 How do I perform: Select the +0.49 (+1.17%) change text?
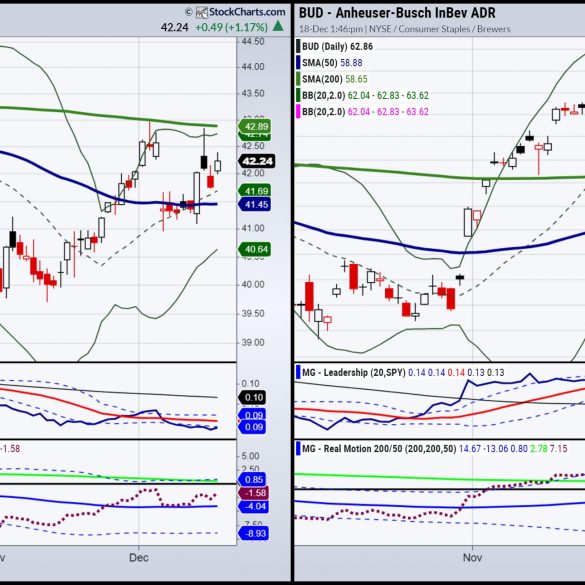pyautogui.click(x=231, y=27)
